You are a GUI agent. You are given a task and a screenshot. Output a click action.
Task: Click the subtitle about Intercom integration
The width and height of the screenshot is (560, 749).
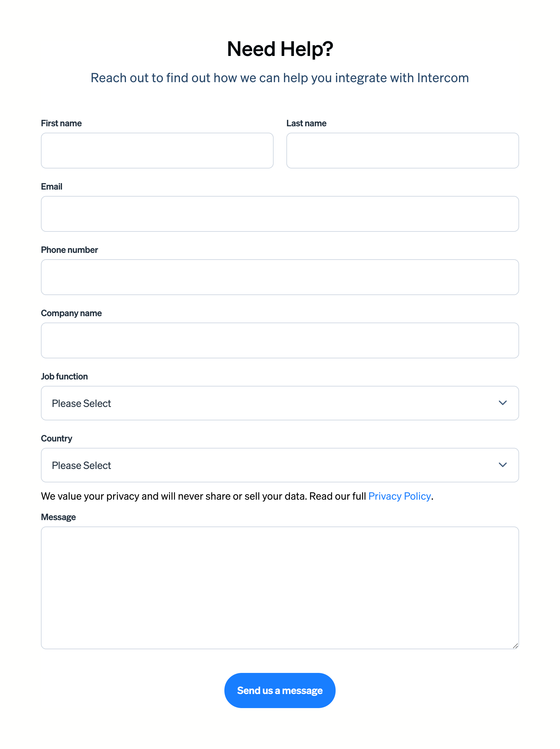(x=280, y=78)
